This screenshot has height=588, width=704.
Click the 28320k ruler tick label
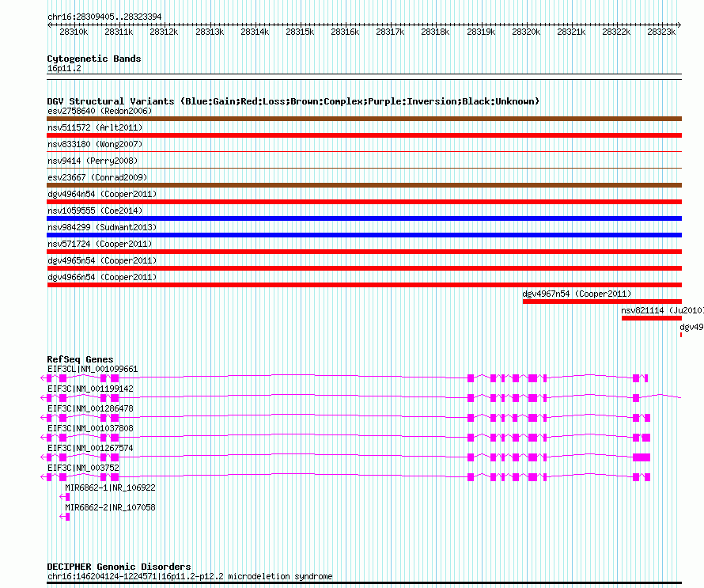click(526, 32)
